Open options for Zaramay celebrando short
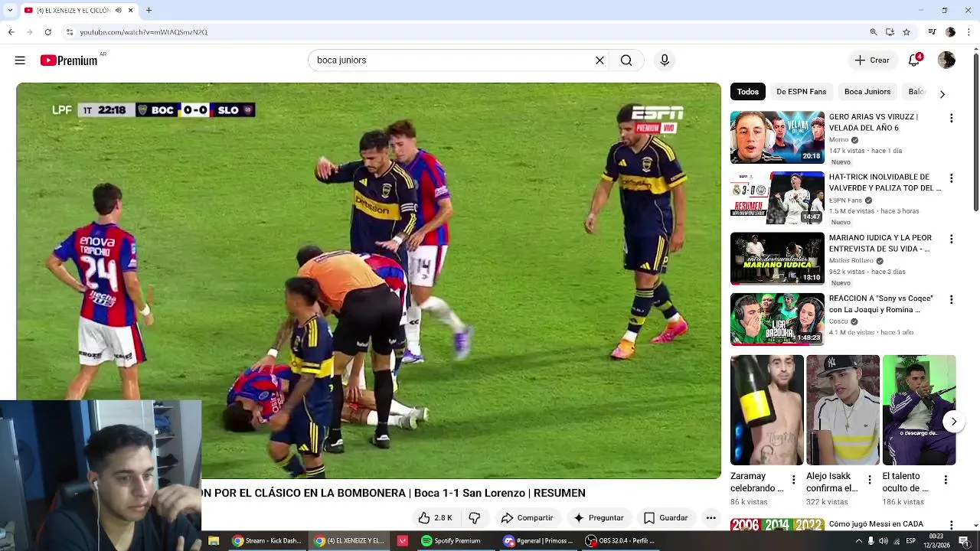The width and height of the screenshot is (980, 551). 793,480
